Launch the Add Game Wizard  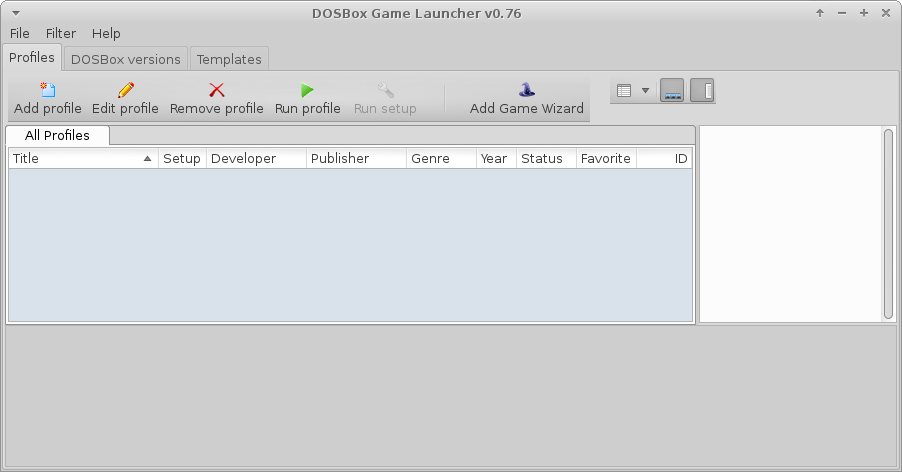526,98
